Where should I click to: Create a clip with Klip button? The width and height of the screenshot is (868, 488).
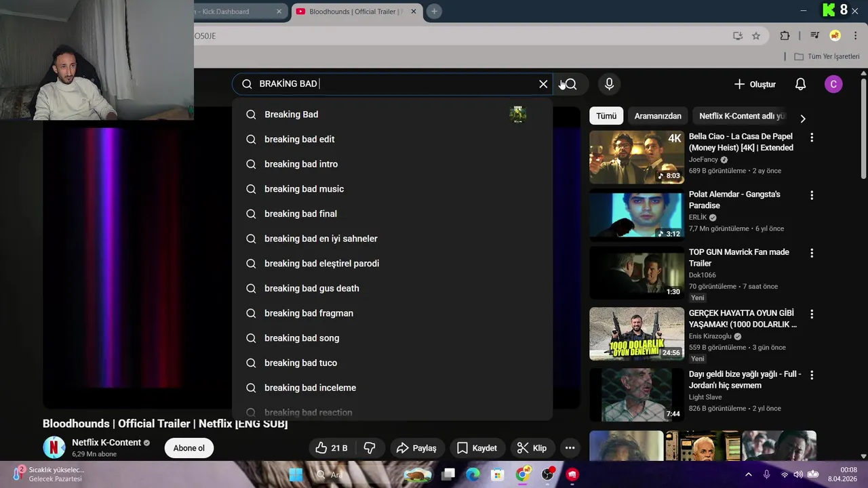532,448
